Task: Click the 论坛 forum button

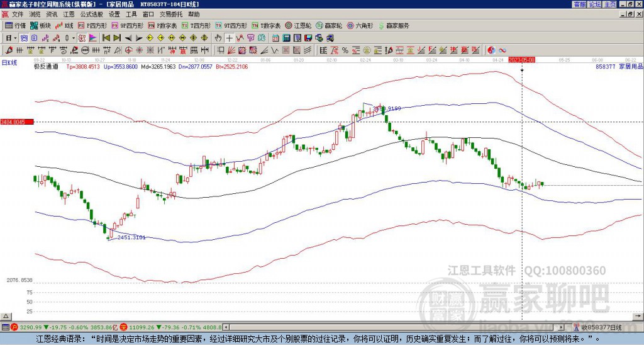Action: pyautogui.click(x=595, y=4)
